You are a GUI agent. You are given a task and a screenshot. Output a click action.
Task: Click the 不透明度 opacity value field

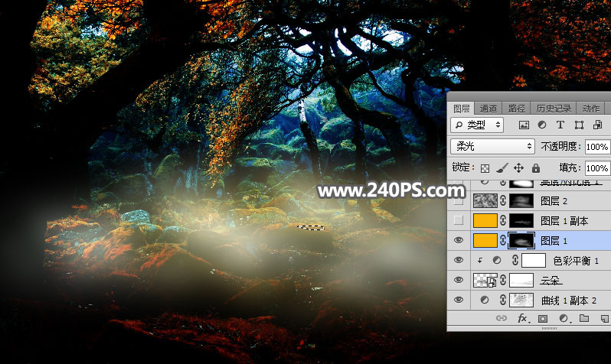click(x=597, y=147)
